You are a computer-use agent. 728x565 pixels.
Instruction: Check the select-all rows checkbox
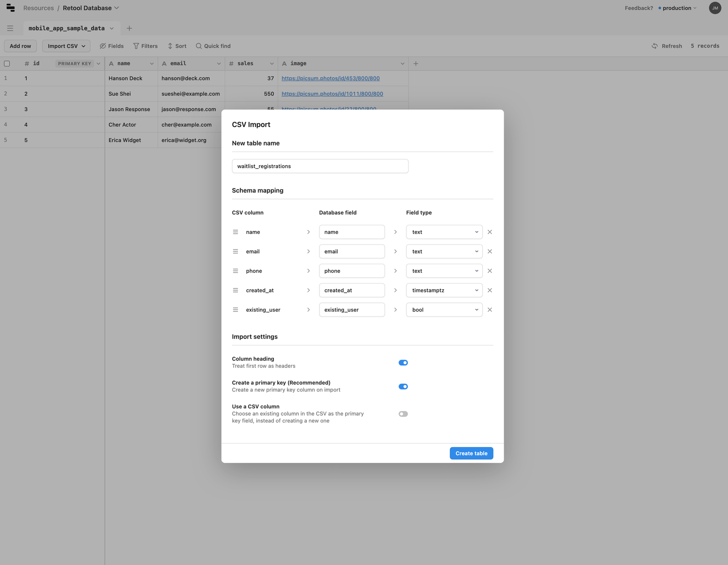(7, 64)
